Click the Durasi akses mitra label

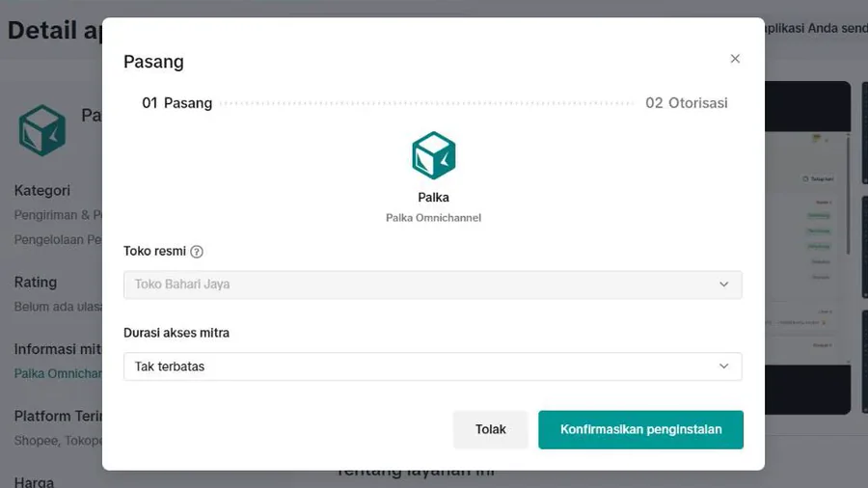pyautogui.click(x=176, y=333)
